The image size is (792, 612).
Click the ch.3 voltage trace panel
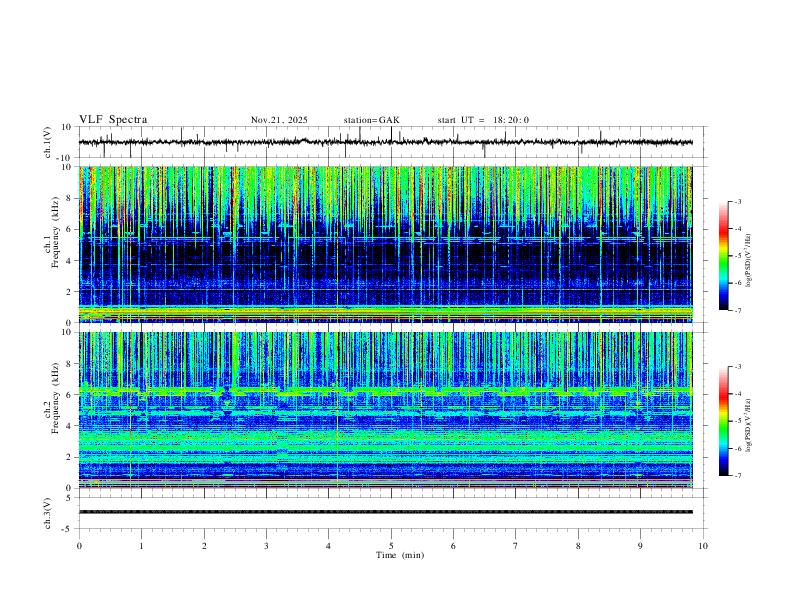tap(393, 513)
